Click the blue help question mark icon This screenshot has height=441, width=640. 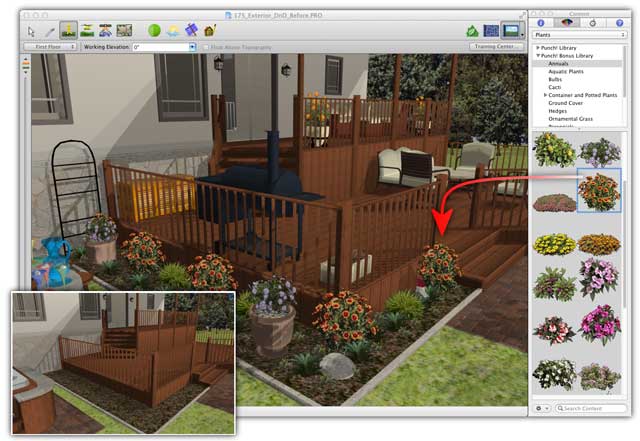[619, 22]
